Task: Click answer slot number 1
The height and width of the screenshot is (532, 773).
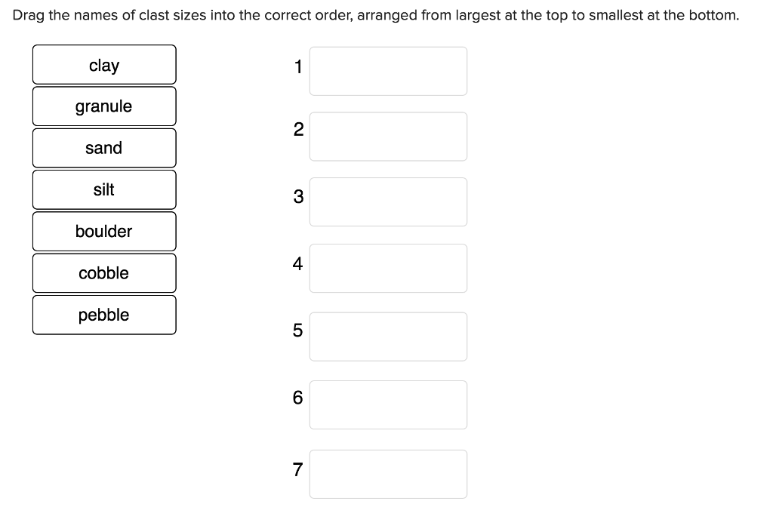Action: 388,71
